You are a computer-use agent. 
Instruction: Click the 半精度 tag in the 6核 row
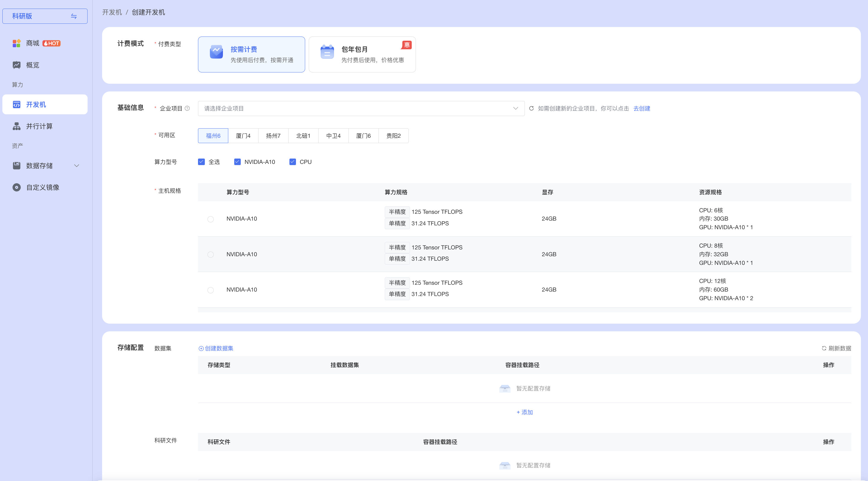coord(397,212)
